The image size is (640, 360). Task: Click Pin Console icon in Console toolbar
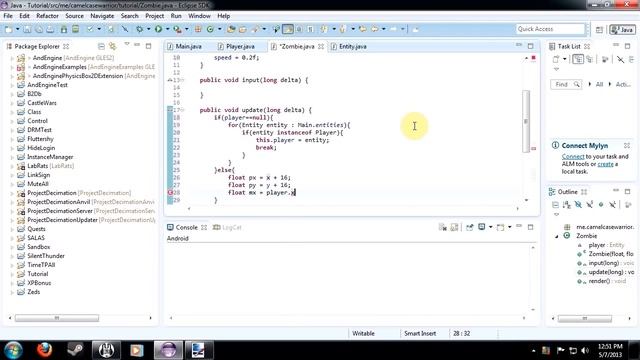click(469, 227)
